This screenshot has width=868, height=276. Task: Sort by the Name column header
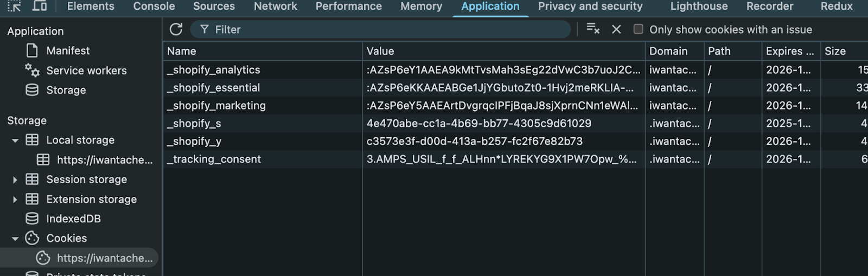point(263,51)
